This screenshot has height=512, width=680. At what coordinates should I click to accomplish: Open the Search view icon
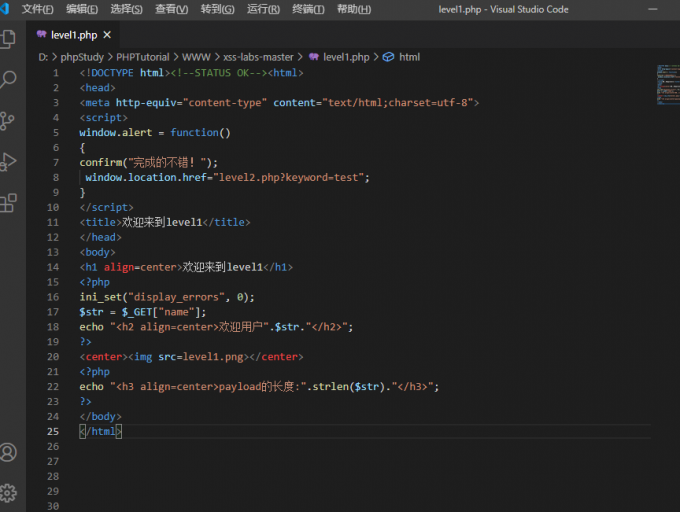click(x=9, y=80)
